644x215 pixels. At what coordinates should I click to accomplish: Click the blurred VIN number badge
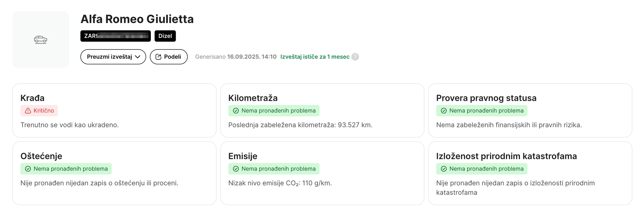click(x=116, y=36)
